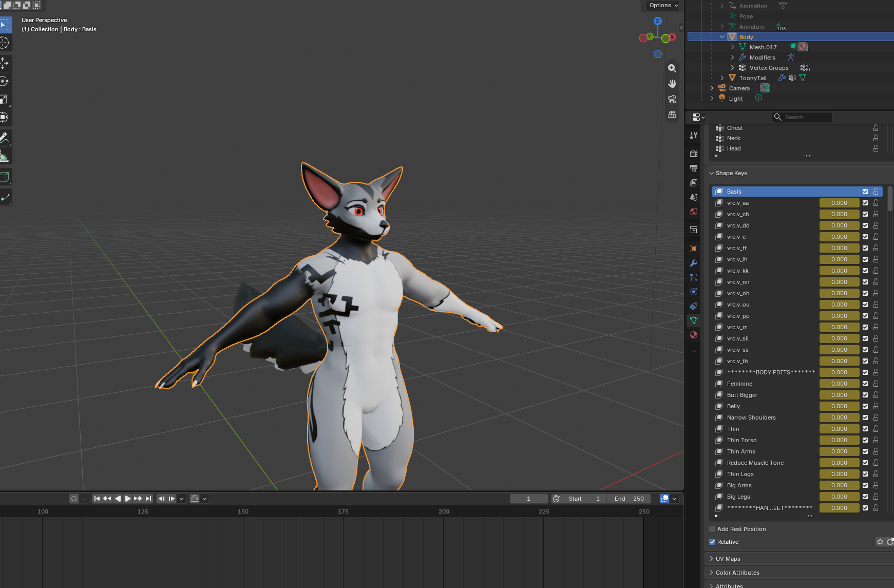Viewport: 894px width, 588px height.
Task: Toggle lock on the Head vertex group
Action: (876, 148)
